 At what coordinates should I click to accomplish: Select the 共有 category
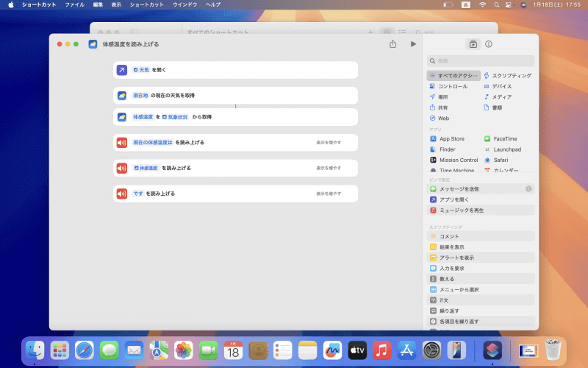(439, 107)
